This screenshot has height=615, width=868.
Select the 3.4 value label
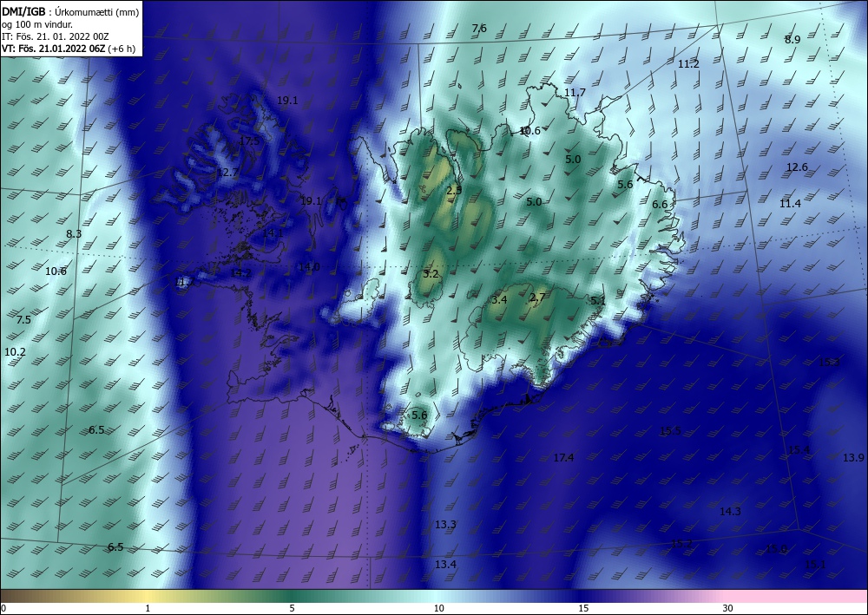tap(499, 300)
